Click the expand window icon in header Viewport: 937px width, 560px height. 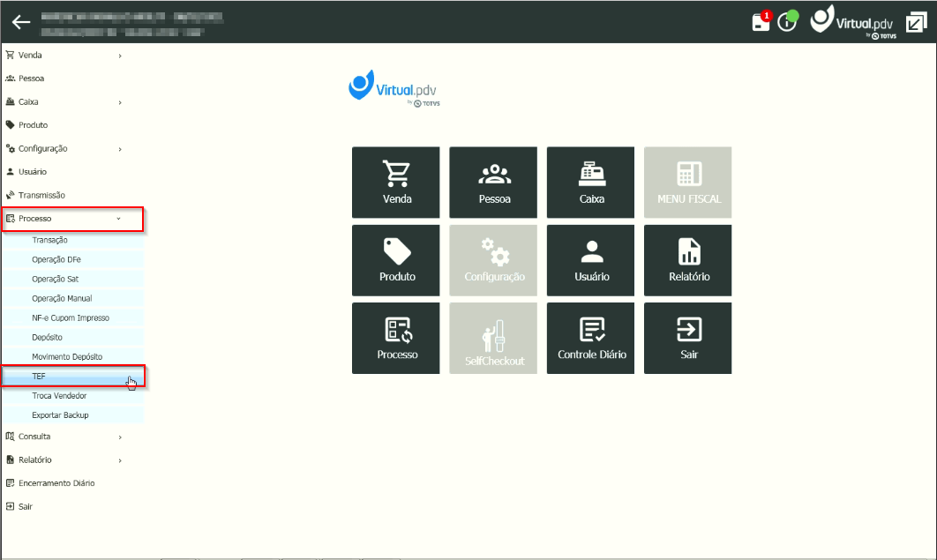(x=916, y=23)
